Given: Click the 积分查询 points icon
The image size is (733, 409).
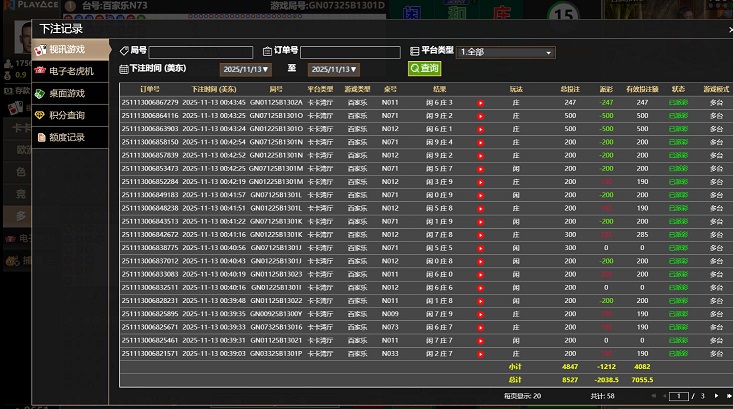Looking at the screenshot, I should point(40,116).
